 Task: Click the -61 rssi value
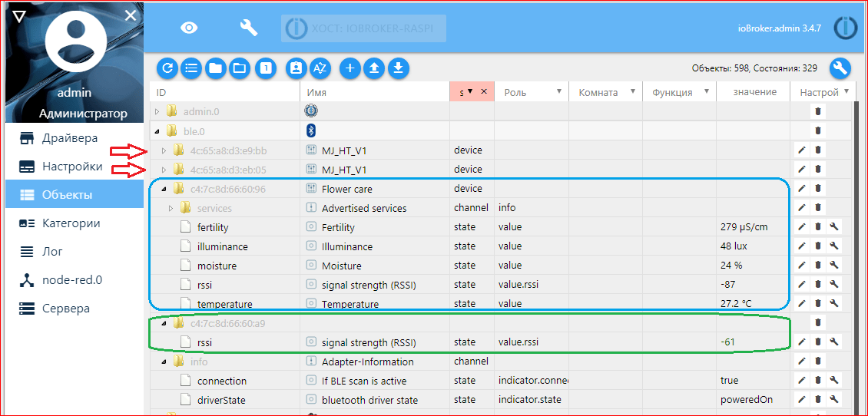(x=727, y=342)
